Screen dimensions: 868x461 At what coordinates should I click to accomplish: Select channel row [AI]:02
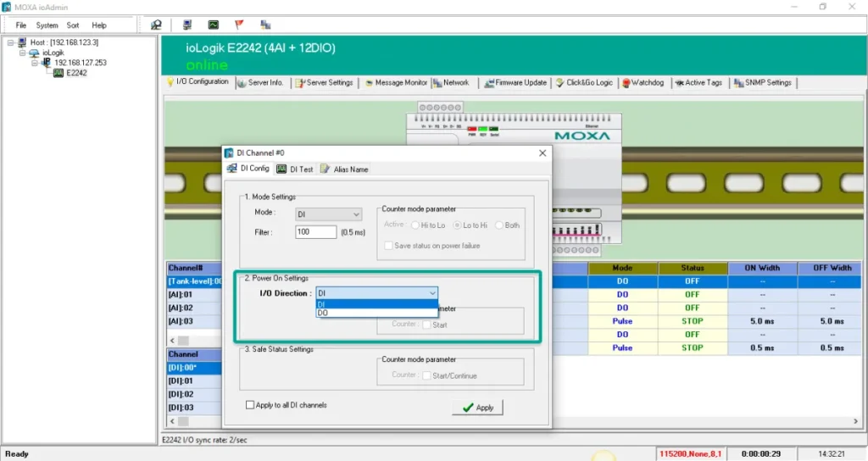pos(194,308)
